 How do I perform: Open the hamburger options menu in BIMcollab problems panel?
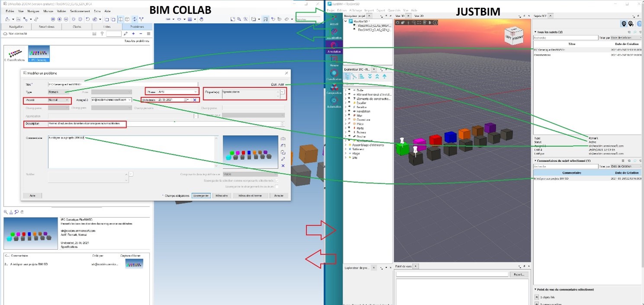(x=148, y=34)
